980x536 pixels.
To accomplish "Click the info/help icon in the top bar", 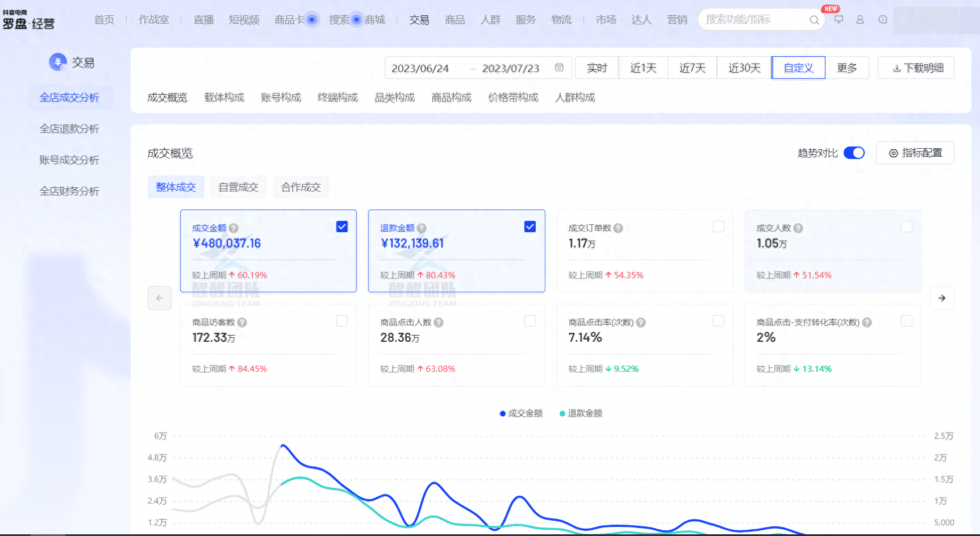I will [x=882, y=19].
